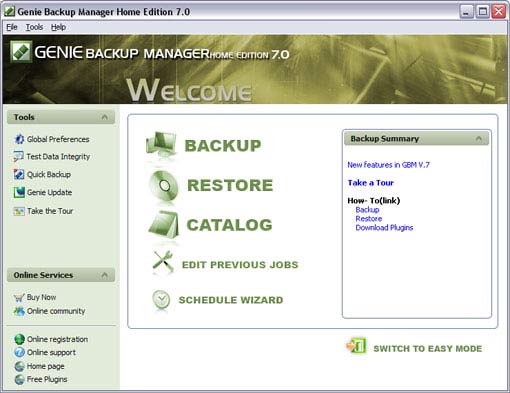
Task: Open Online support label
Action: 51,352
